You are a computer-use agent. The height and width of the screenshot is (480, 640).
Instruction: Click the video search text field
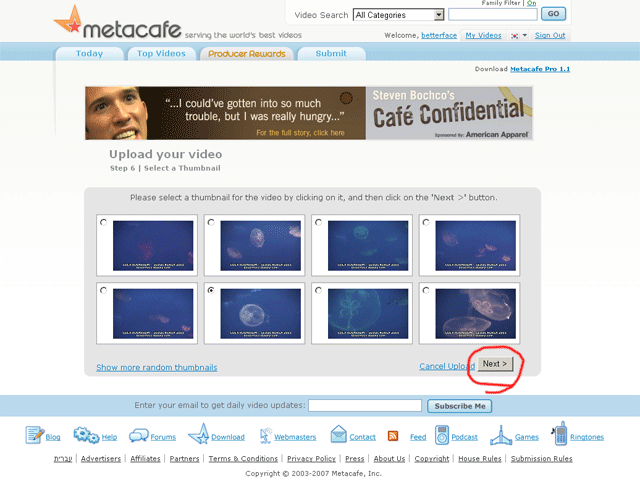click(493, 15)
